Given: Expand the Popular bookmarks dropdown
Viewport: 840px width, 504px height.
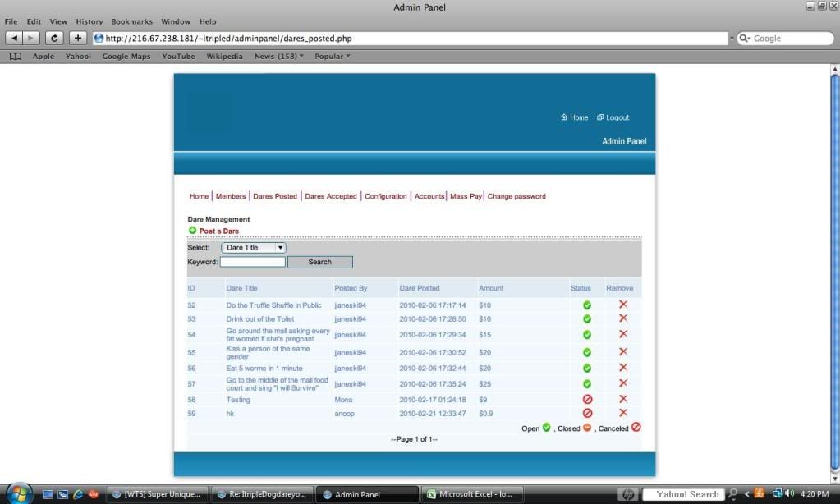Looking at the screenshot, I should click(x=333, y=57).
